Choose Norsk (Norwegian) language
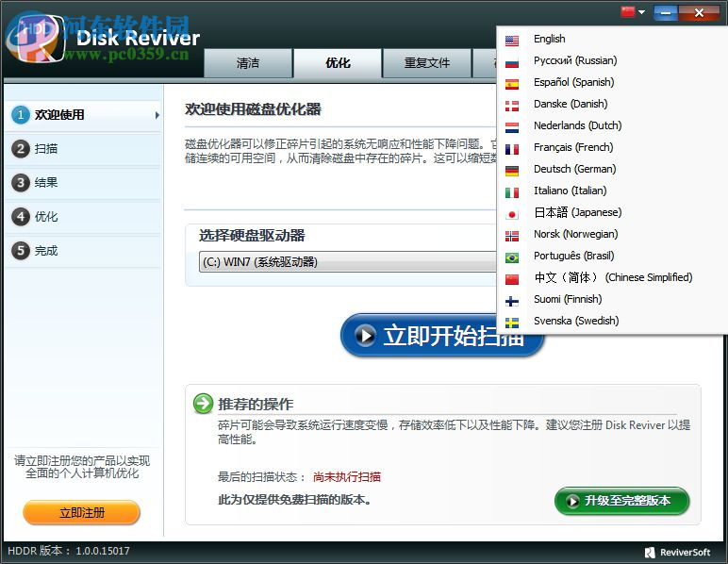 576,234
